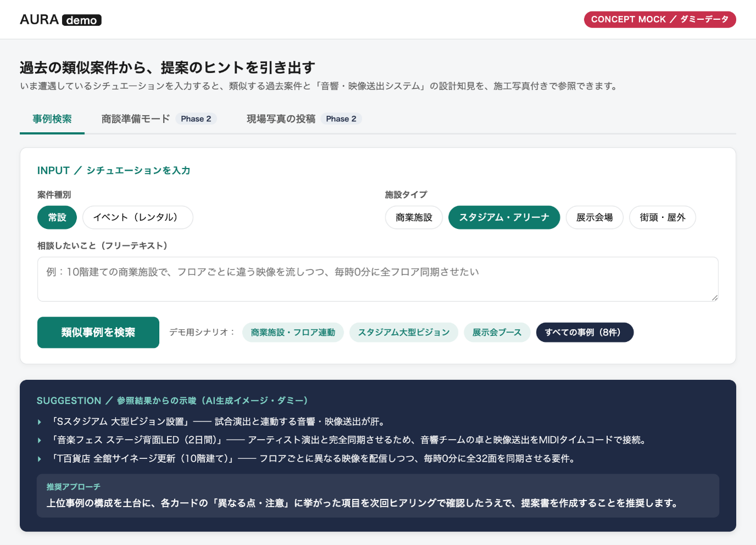756x545 pixels.
Task: Choose the スタジアム・アリーナ facility type chip
Action: point(504,217)
